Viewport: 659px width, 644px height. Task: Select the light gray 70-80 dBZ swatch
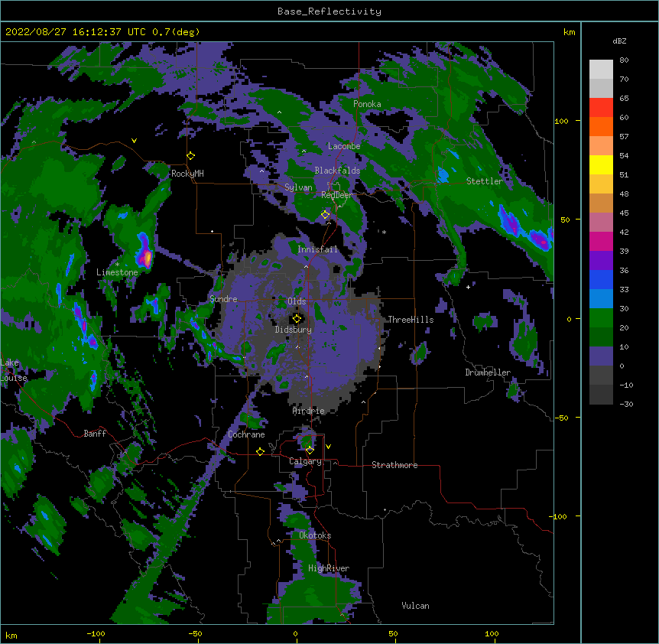tap(601, 70)
